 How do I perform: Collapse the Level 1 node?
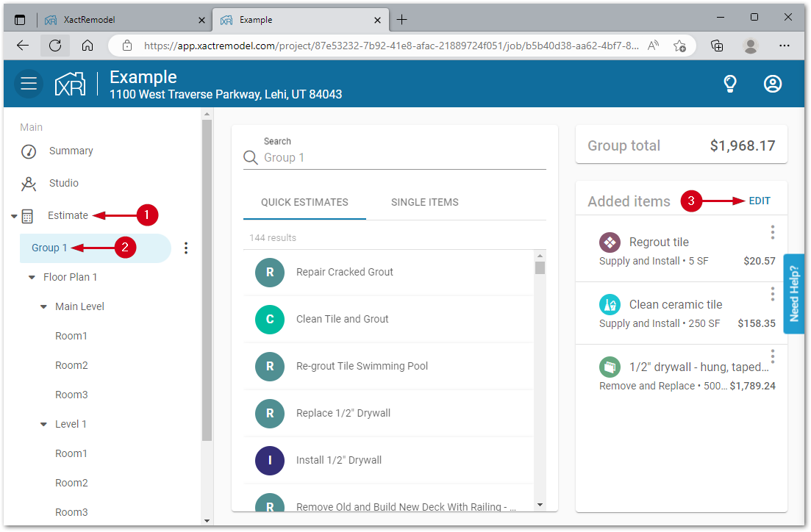coord(43,425)
